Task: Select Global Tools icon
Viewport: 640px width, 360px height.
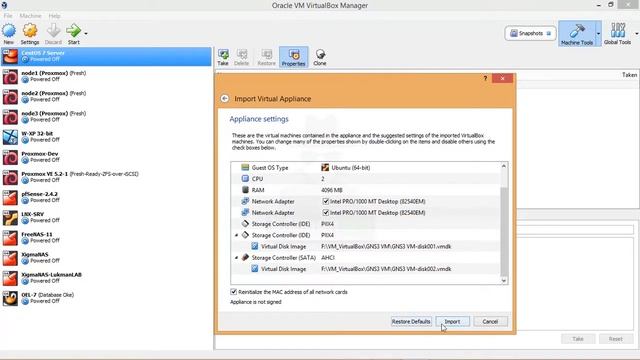Action: tap(618, 31)
